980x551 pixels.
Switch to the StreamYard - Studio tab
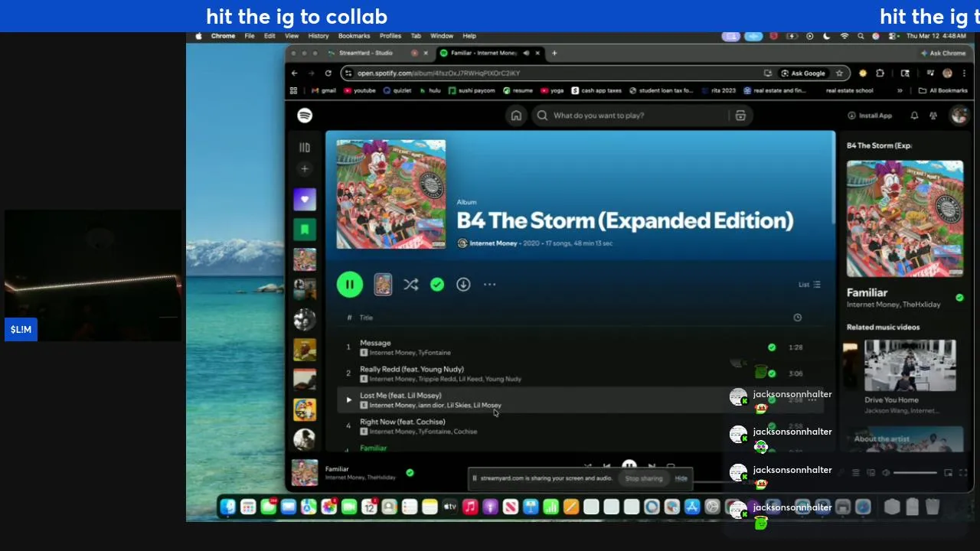point(366,53)
